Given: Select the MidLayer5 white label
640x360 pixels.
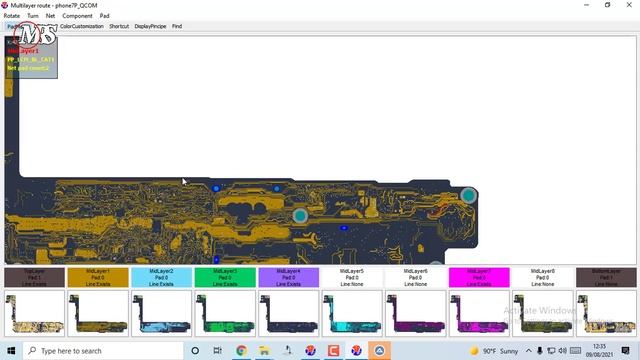Looking at the screenshot, I should point(352,278).
